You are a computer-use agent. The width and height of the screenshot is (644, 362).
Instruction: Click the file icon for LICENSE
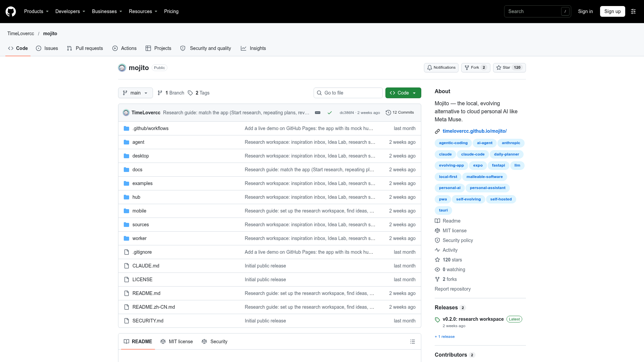(126, 280)
